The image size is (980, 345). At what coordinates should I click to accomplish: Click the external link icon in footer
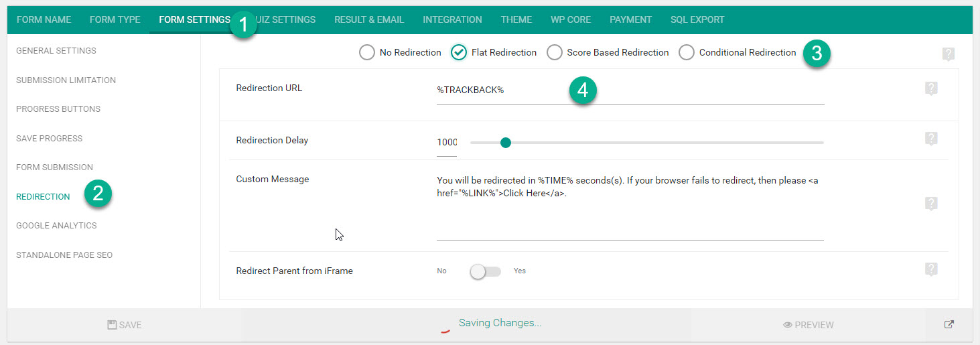click(x=949, y=325)
